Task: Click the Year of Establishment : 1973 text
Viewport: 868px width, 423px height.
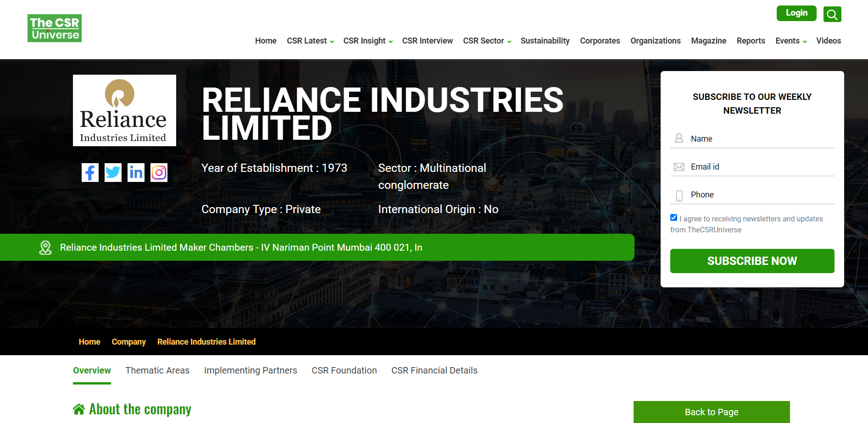Action: pyautogui.click(x=274, y=168)
